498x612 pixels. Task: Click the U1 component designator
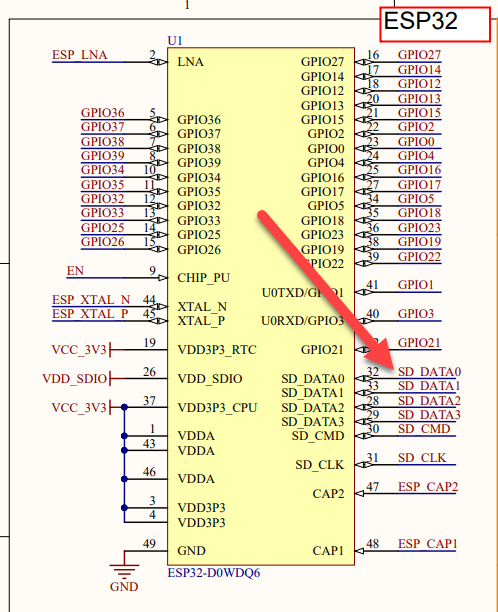point(175,41)
